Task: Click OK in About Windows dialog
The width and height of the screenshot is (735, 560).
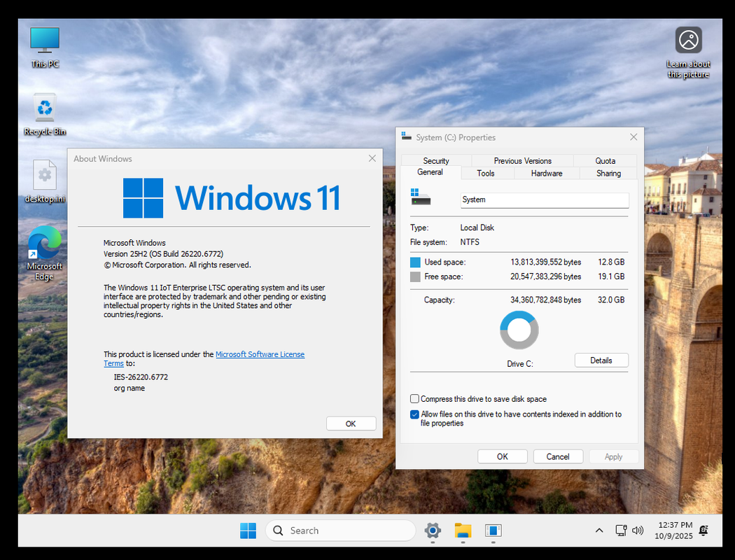Action: click(351, 423)
